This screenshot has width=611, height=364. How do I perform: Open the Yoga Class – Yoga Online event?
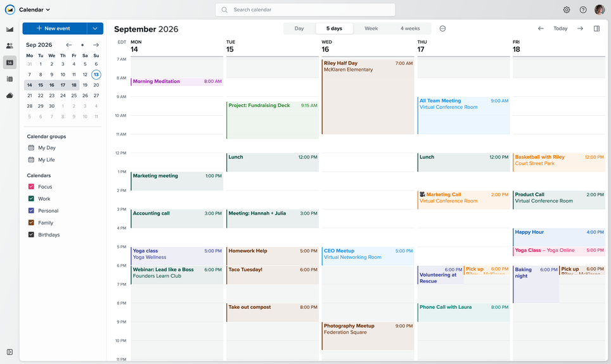(559, 251)
